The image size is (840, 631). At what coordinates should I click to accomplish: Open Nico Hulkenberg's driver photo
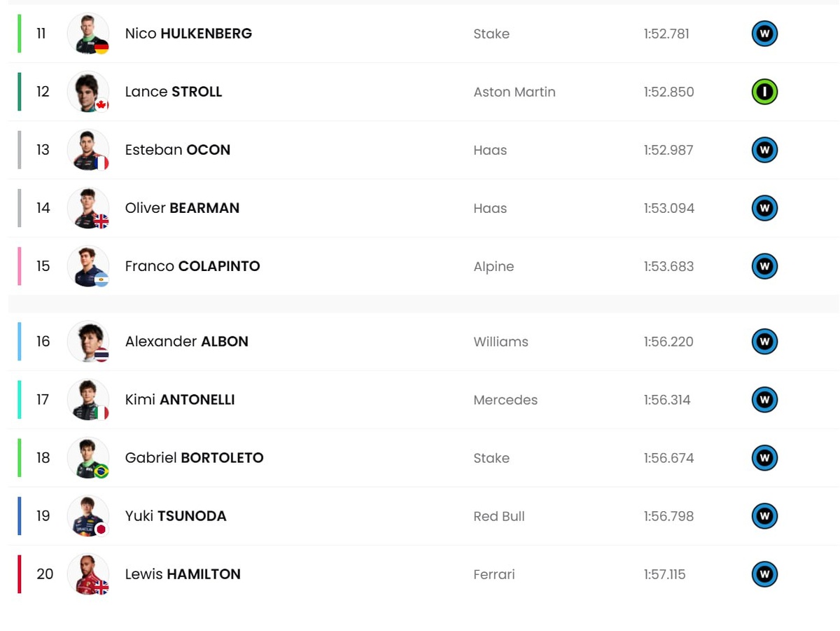88,34
